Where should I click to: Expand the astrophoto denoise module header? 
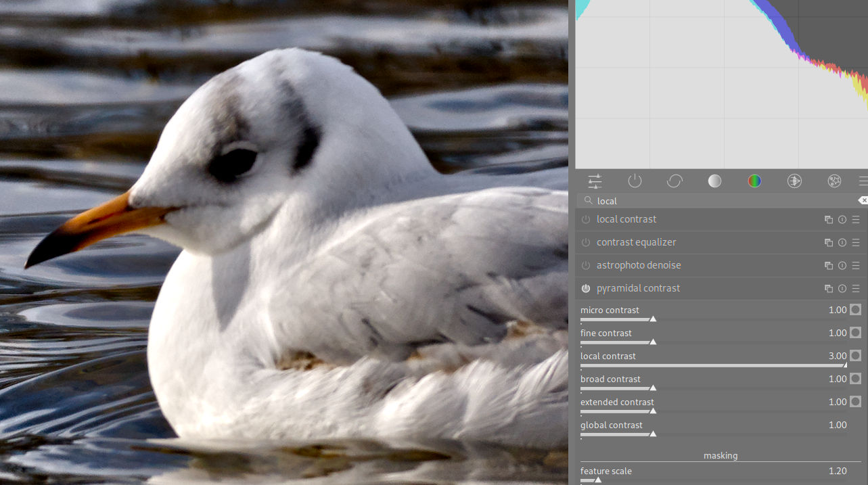(639, 265)
